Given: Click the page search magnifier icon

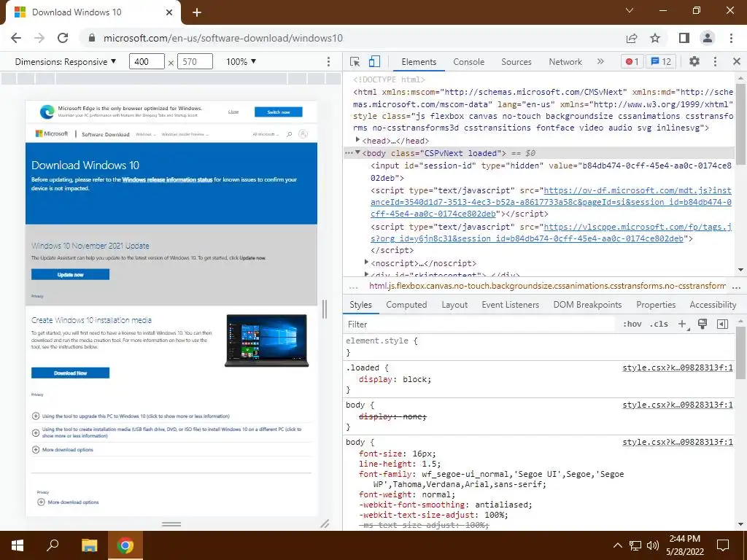Looking at the screenshot, I should click(x=289, y=134).
